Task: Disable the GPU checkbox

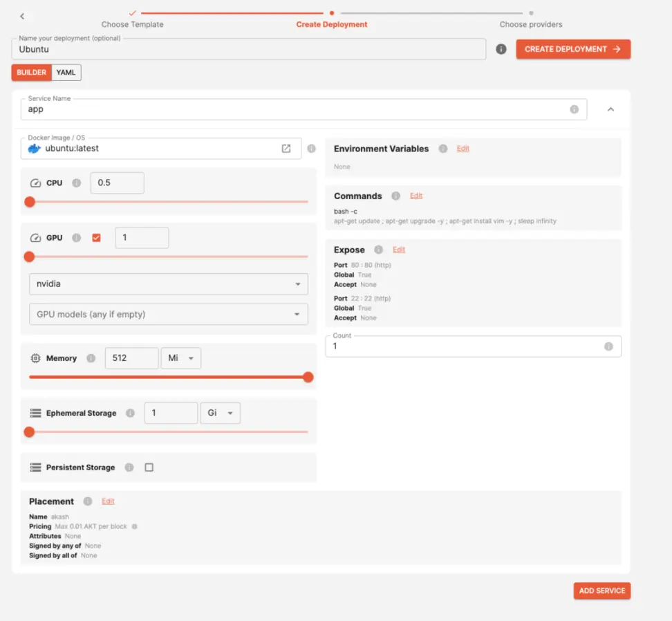Action: (x=97, y=237)
